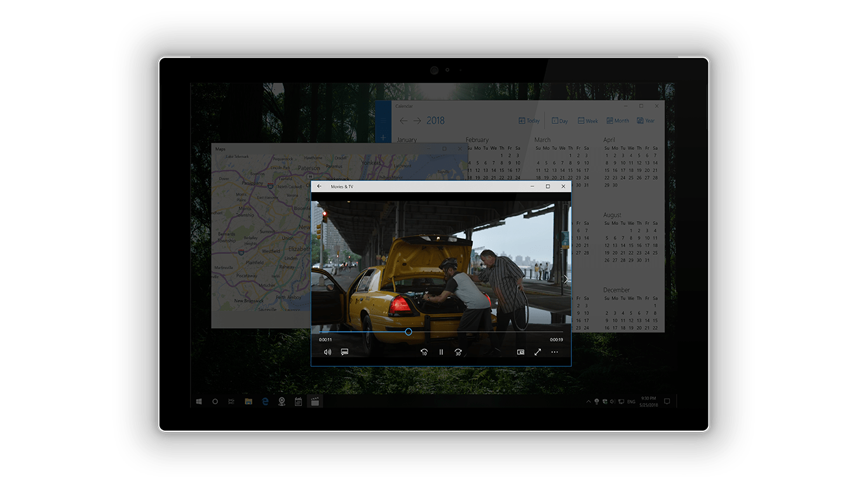Select April 30 in the Calendar
The width and height of the screenshot is (868, 488).
(615, 186)
